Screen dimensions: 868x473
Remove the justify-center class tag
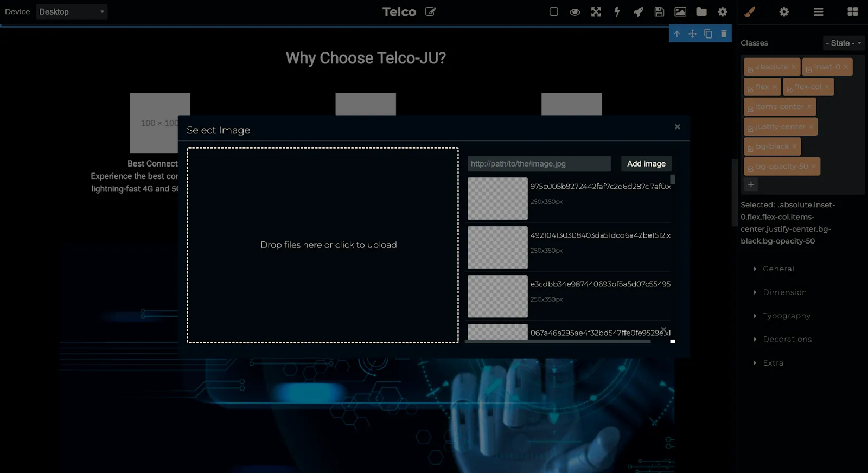[811, 126]
